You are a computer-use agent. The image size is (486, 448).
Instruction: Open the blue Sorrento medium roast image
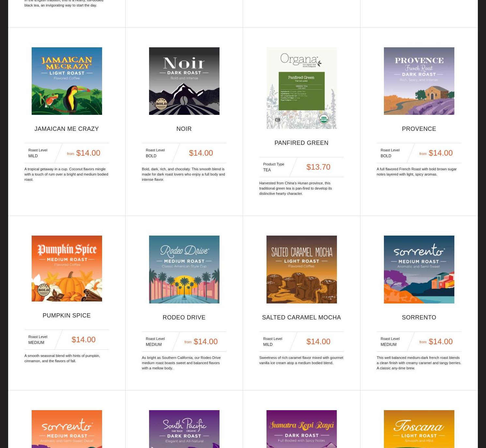(x=419, y=270)
